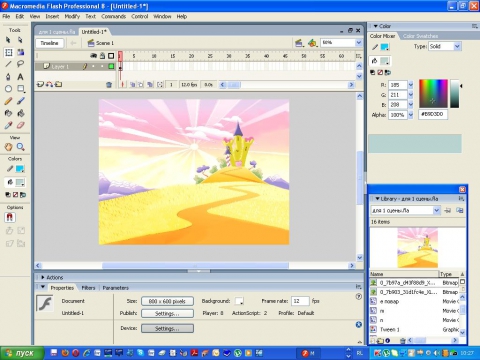
Task: Select the Pencil tool
Action: pyautogui.click(x=8, y=101)
